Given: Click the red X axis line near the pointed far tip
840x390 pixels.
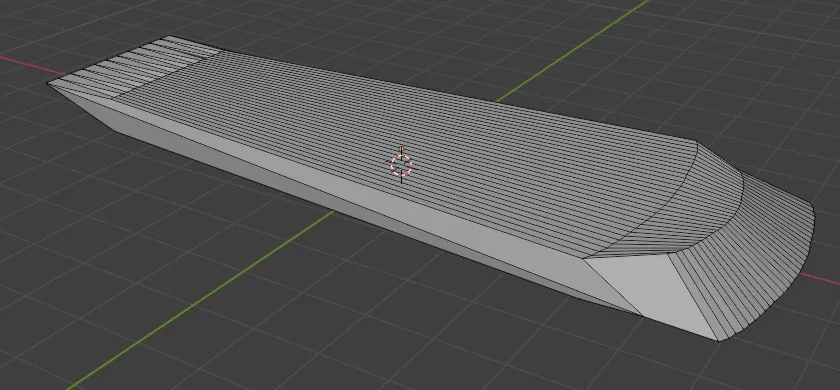Looking at the screenshot, I should pyautogui.click(x=29, y=65).
